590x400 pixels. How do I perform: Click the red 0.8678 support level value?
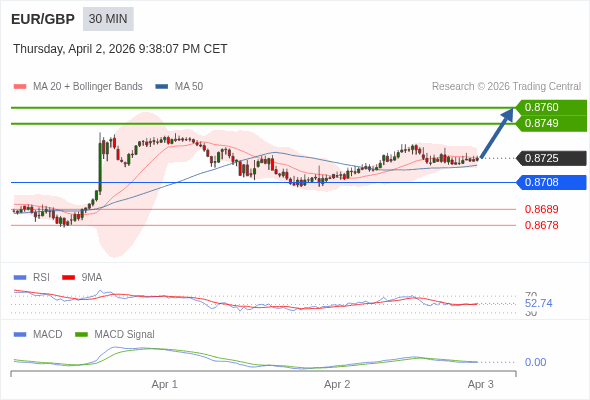pos(541,225)
